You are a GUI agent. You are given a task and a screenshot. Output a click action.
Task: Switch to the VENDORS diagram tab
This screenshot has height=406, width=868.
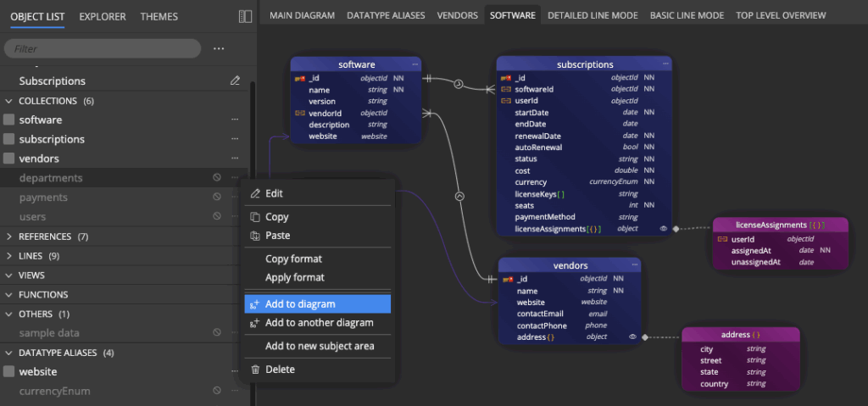457,15
